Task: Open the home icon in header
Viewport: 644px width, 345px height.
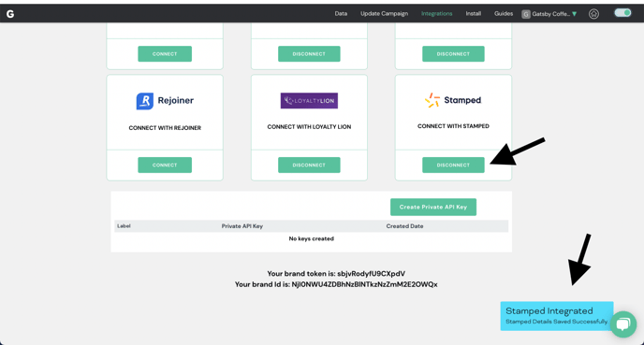Action: click(593, 14)
